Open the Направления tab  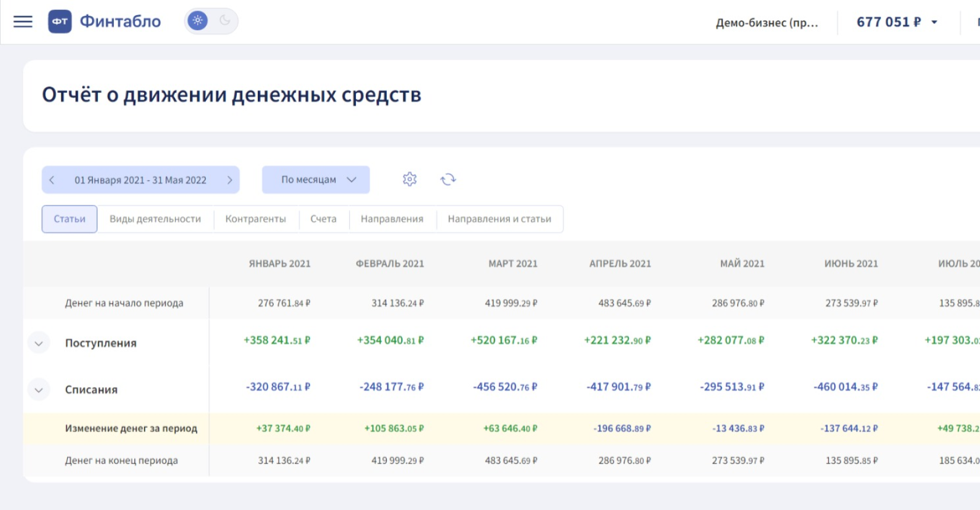click(x=392, y=219)
